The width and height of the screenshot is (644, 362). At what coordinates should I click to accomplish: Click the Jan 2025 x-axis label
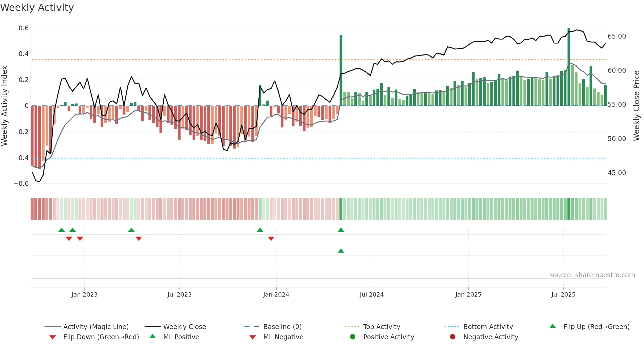[x=468, y=295]
